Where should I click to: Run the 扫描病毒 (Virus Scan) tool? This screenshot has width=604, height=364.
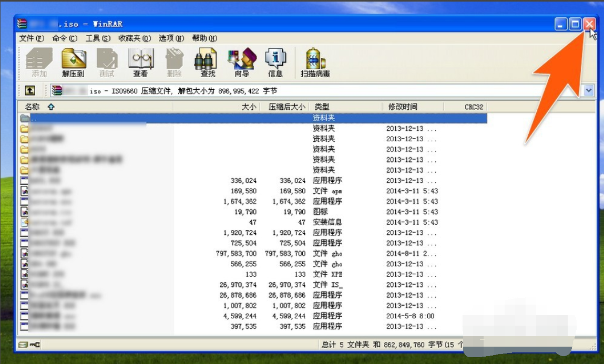click(x=315, y=60)
